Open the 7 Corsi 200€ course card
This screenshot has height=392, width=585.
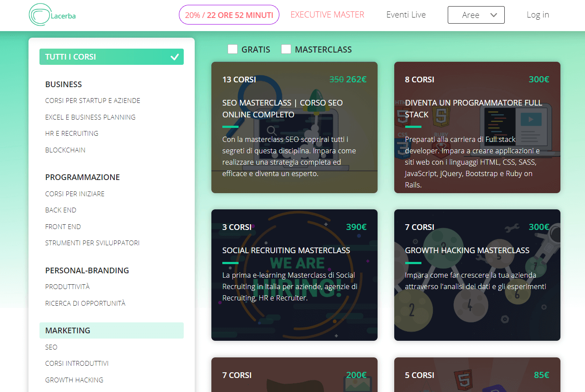[294, 375]
